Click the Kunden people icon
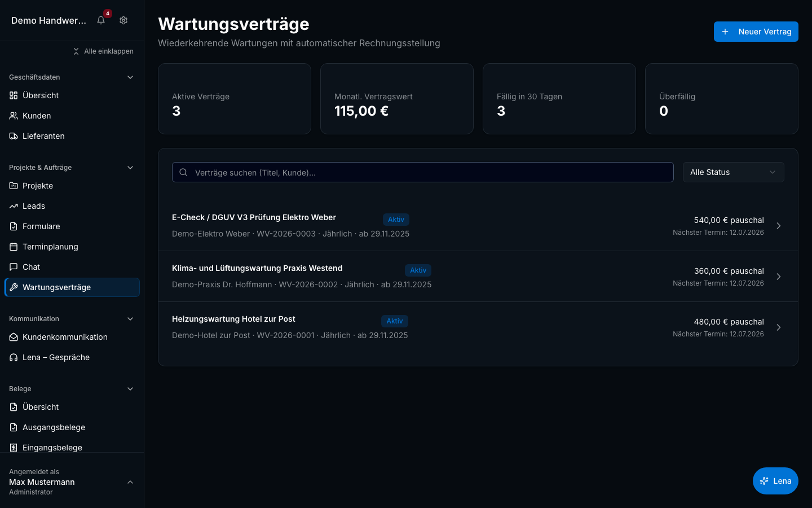812x508 pixels. (x=14, y=116)
